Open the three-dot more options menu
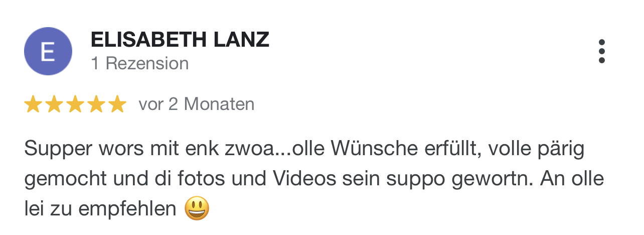 (x=601, y=51)
